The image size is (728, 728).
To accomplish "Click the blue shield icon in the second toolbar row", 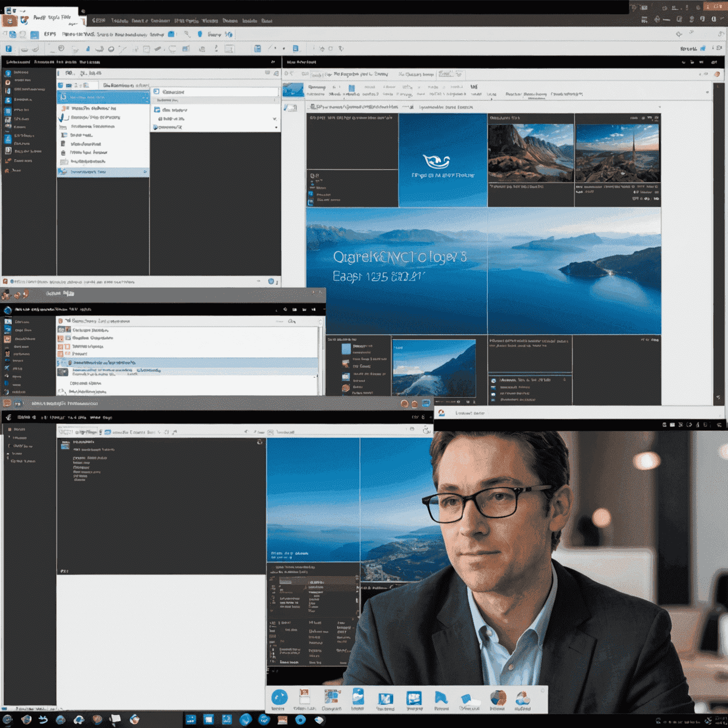I will coord(200,34).
